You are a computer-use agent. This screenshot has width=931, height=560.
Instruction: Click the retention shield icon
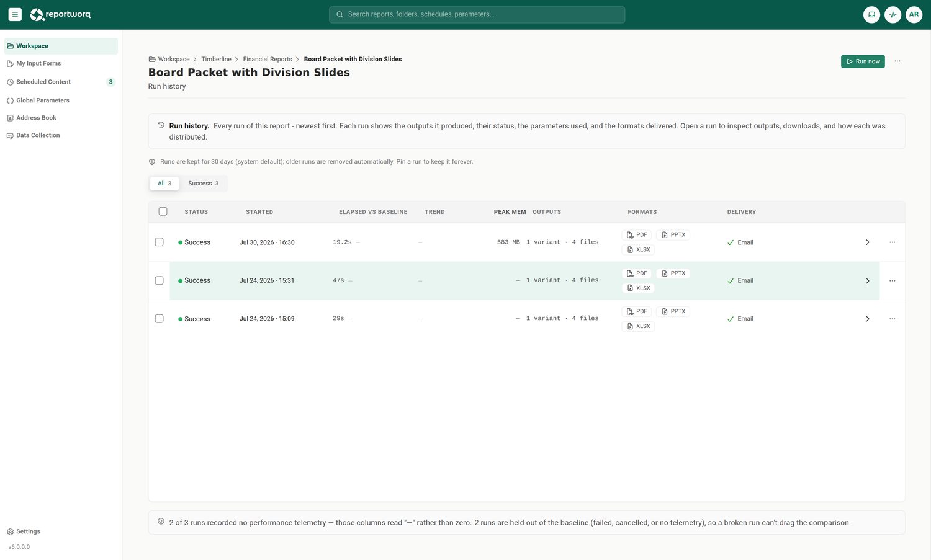click(x=152, y=162)
